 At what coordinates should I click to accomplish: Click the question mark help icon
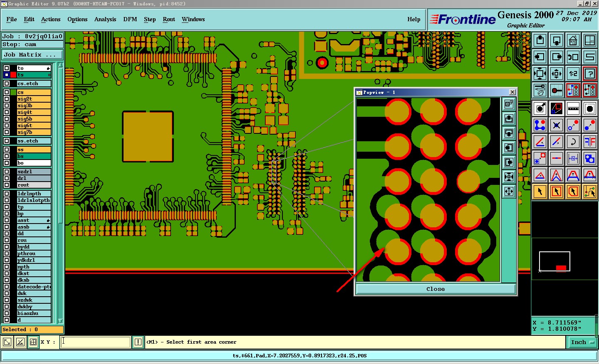pos(590,74)
